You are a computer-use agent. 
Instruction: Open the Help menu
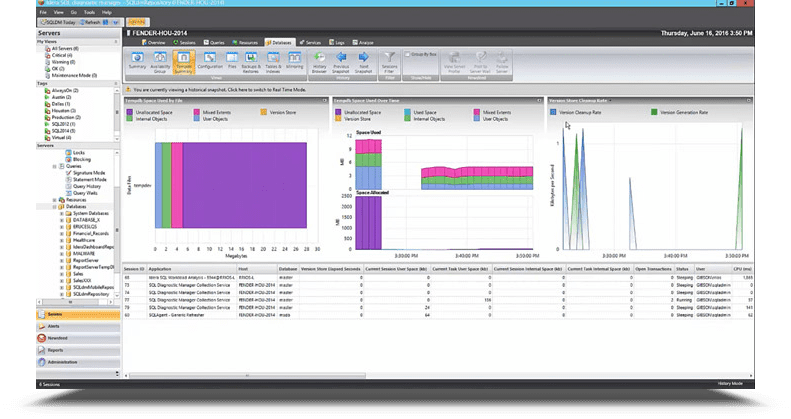(x=106, y=12)
